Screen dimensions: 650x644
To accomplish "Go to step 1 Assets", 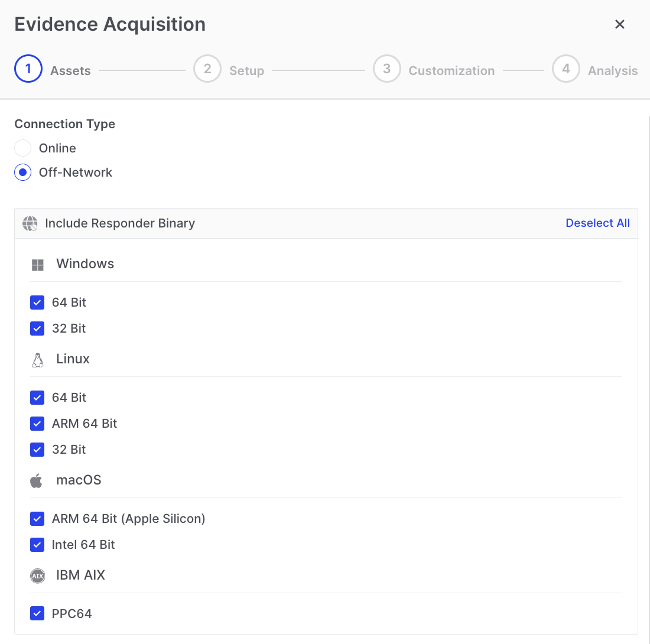I will tap(28, 70).
